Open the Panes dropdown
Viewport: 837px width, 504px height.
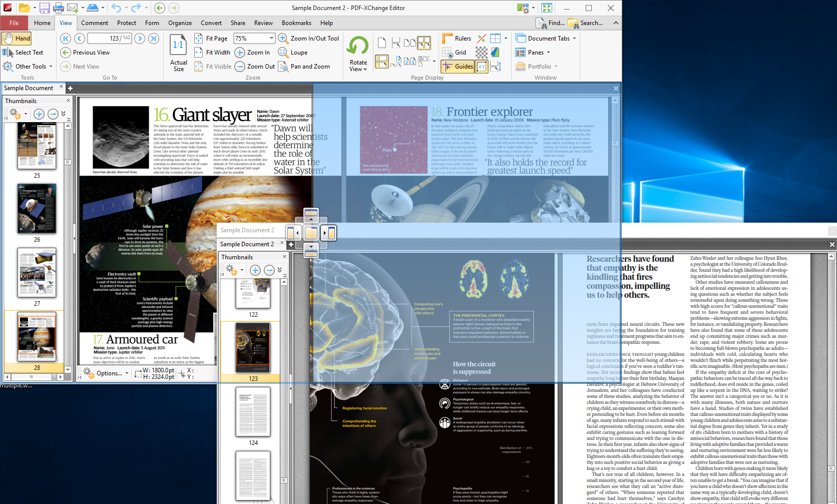[533, 52]
